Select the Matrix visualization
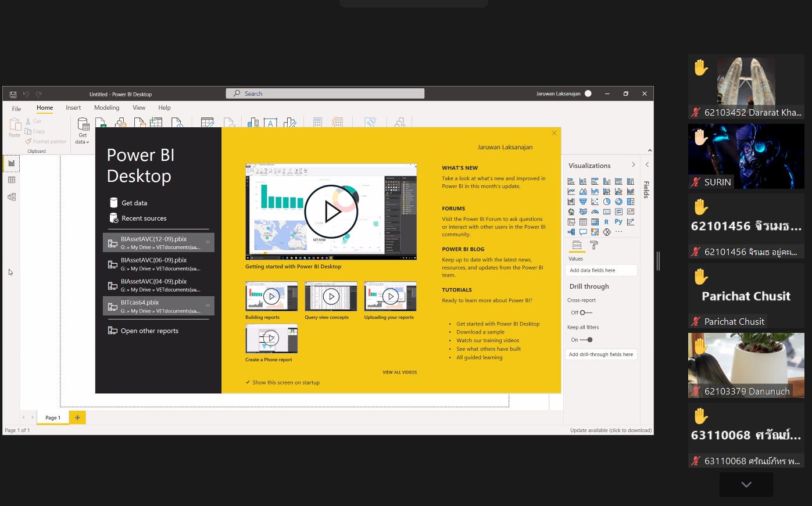This screenshot has height=506, width=812. [x=595, y=222]
